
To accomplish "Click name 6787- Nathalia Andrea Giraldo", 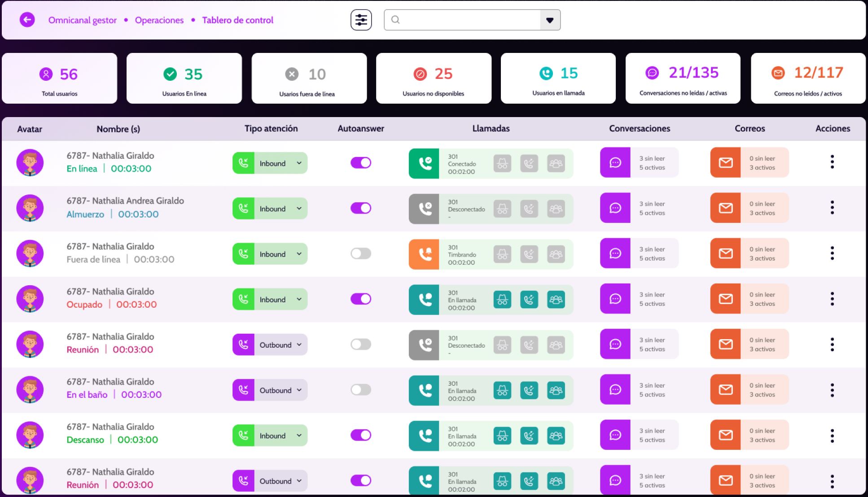I will [125, 201].
